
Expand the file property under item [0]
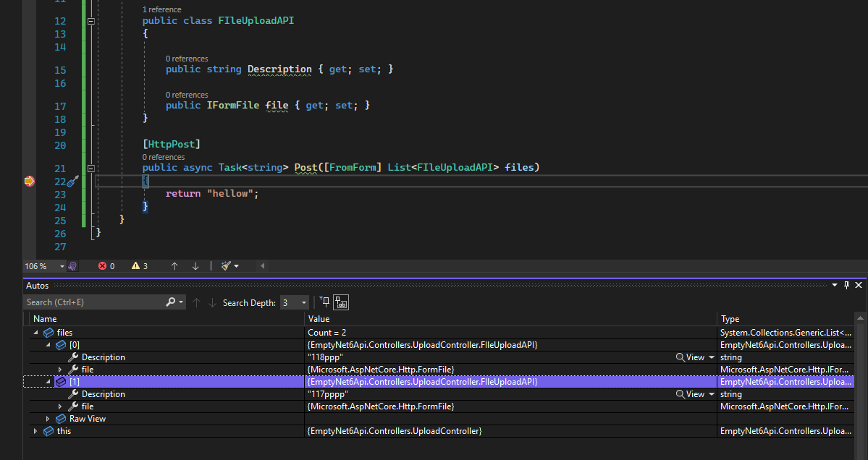point(60,370)
